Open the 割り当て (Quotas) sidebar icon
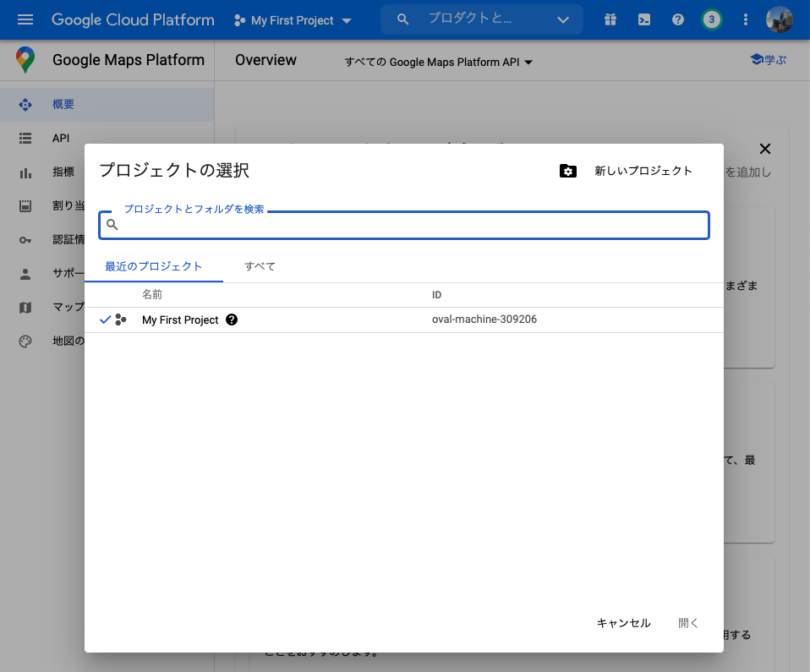Viewport: 810px width, 672px height. pos(25,205)
